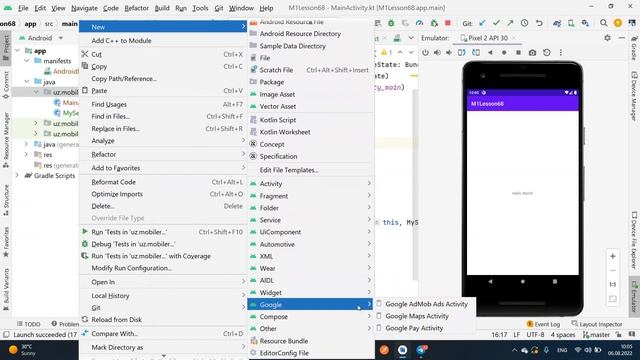Click the emulator power button icon

(425, 53)
